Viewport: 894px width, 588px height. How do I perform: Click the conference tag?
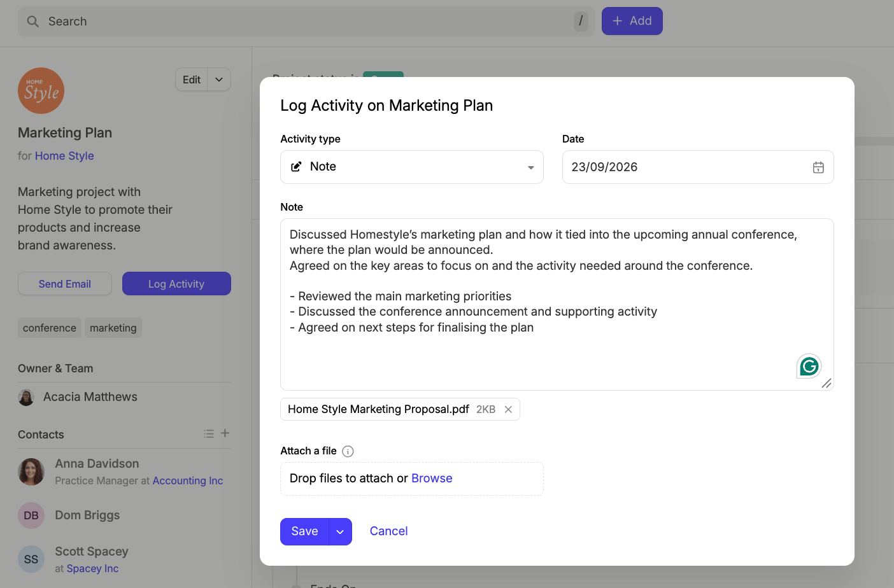click(x=50, y=328)
